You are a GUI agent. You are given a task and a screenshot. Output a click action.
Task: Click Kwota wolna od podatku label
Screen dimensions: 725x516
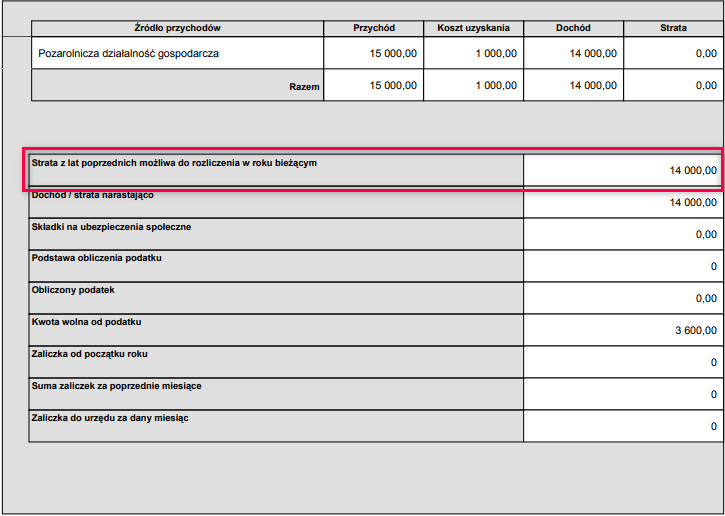tap(86, 322)
